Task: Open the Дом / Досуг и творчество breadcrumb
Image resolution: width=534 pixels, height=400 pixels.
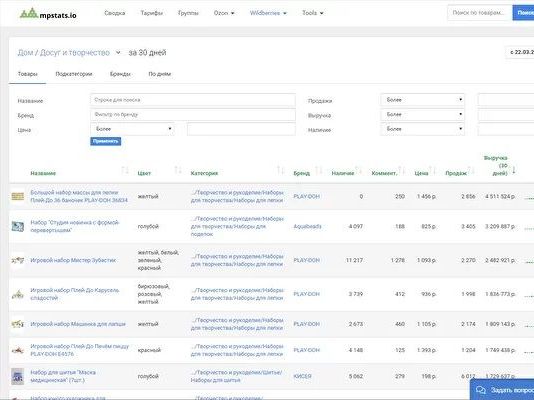Action: pos(64,53)
